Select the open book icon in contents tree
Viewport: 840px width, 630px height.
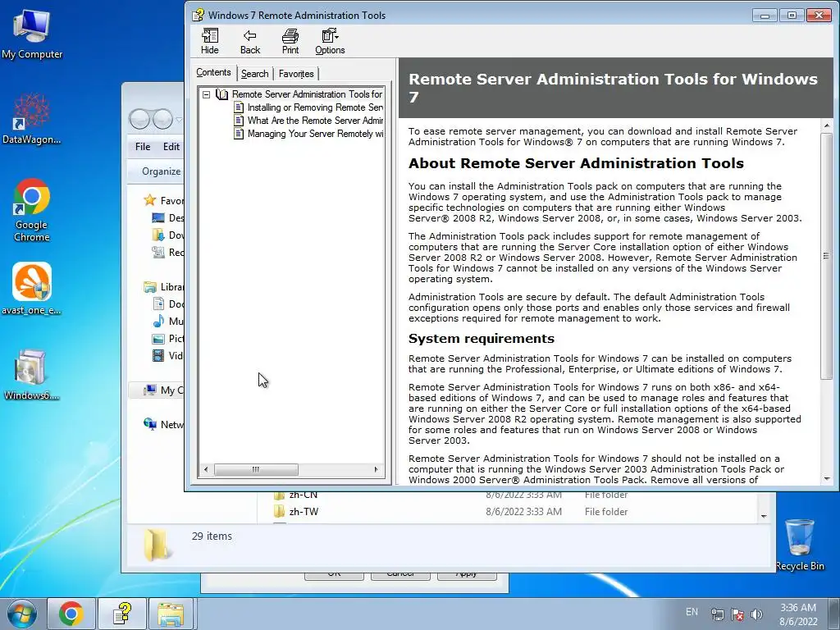coord(221,94)
